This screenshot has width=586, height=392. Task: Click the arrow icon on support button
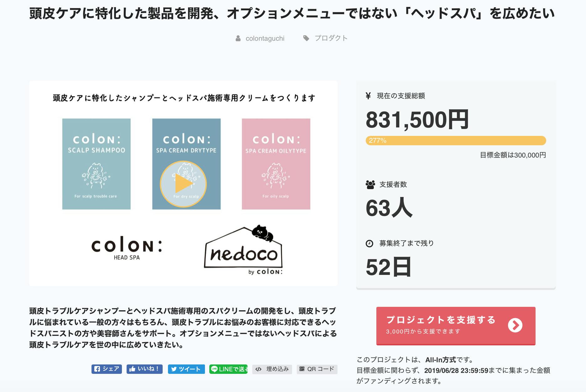(x=515, y=325)
